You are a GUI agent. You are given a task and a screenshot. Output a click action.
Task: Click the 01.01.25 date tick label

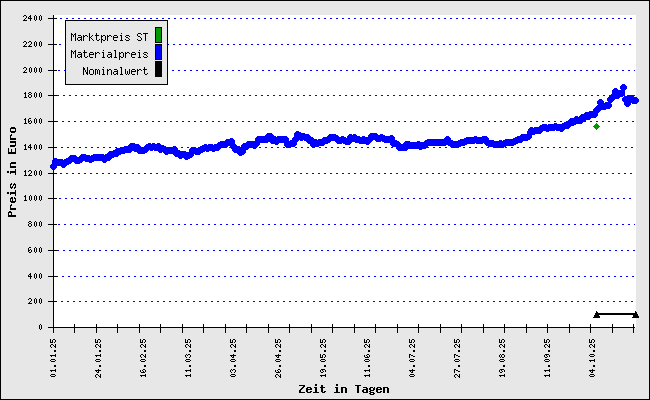click(53, 355)
